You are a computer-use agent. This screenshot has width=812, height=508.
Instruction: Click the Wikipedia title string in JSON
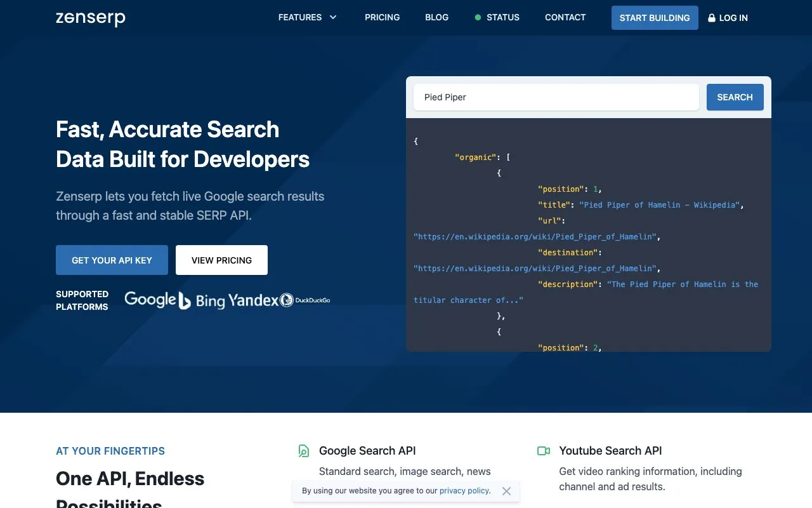(660, 205)
